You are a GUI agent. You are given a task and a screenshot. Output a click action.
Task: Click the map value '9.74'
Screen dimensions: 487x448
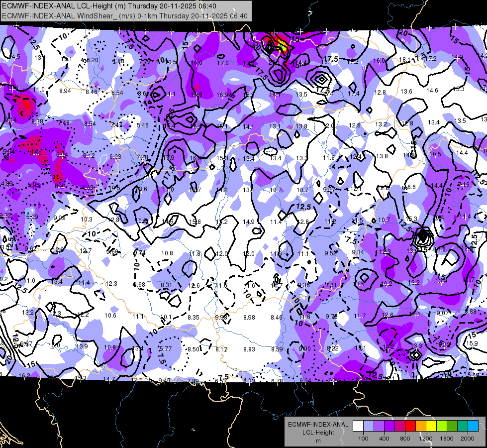[139, 253]
